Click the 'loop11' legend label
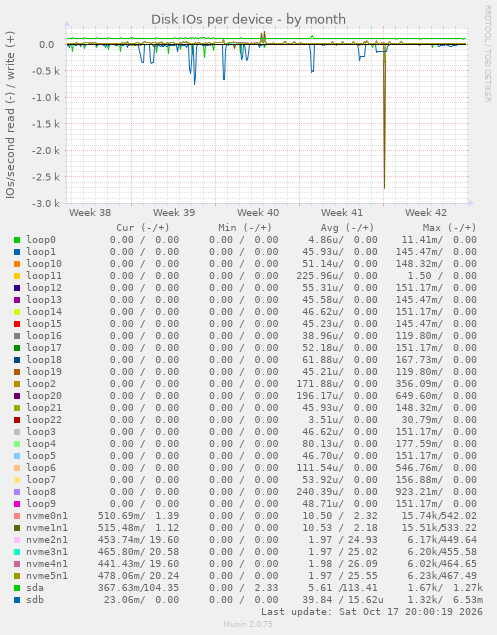This screenshot has height=635, width=497. [x=44, y=276]
